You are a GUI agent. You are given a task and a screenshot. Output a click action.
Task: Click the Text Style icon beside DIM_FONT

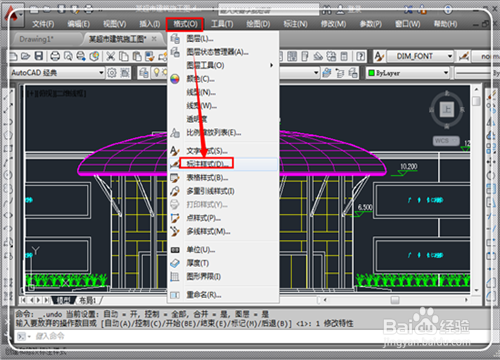[379, 56]
